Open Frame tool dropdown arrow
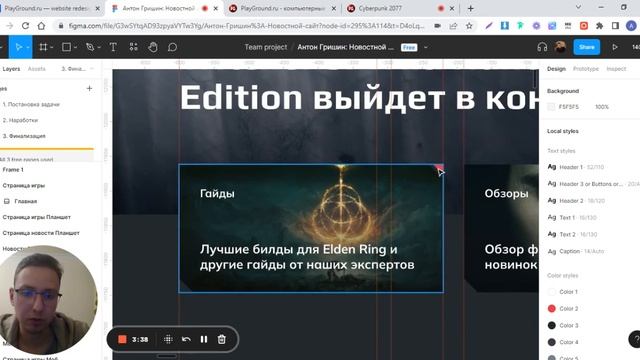 coord(52,48)
